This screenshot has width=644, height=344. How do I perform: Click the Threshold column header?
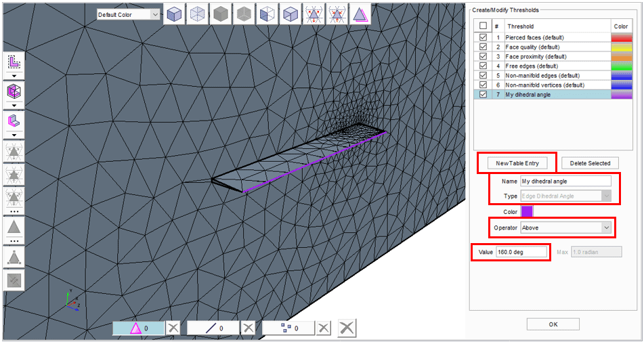pos(557,26)
